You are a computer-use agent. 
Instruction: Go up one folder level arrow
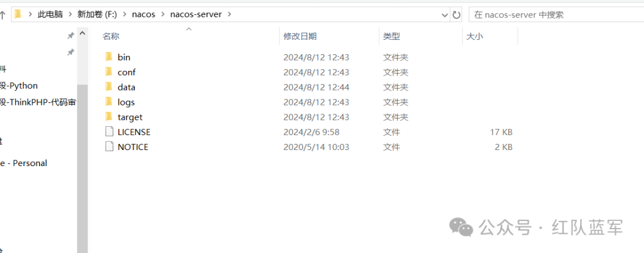pos(2,15)
